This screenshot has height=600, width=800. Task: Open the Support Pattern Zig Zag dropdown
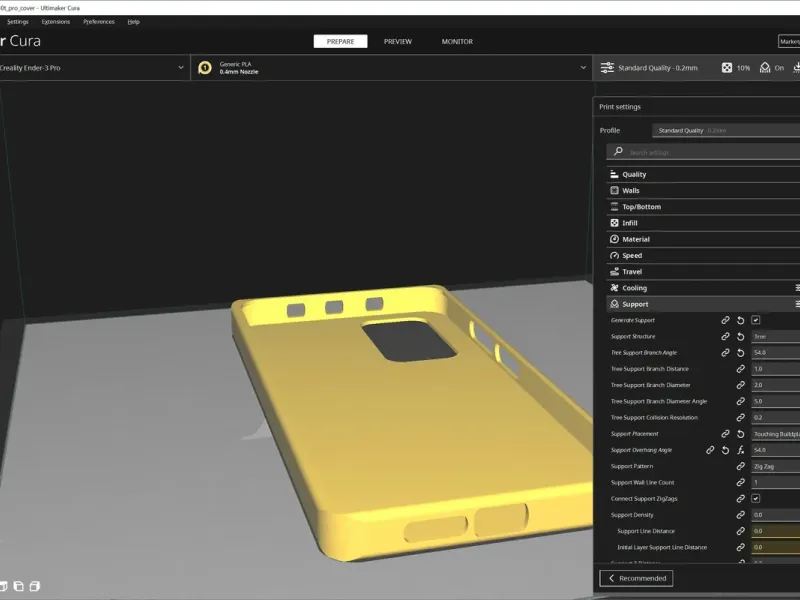[776, 466]
